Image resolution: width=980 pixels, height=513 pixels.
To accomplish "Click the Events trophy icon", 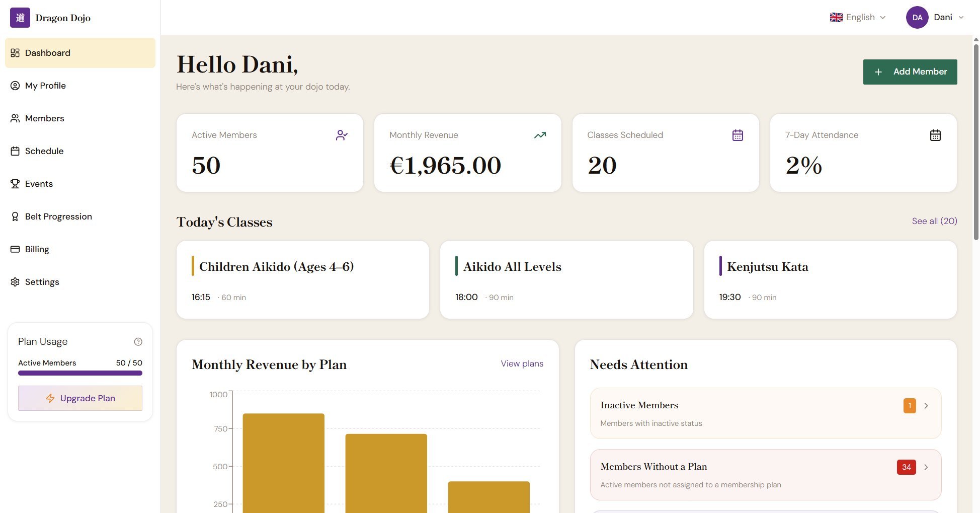I will click(15, 184).
